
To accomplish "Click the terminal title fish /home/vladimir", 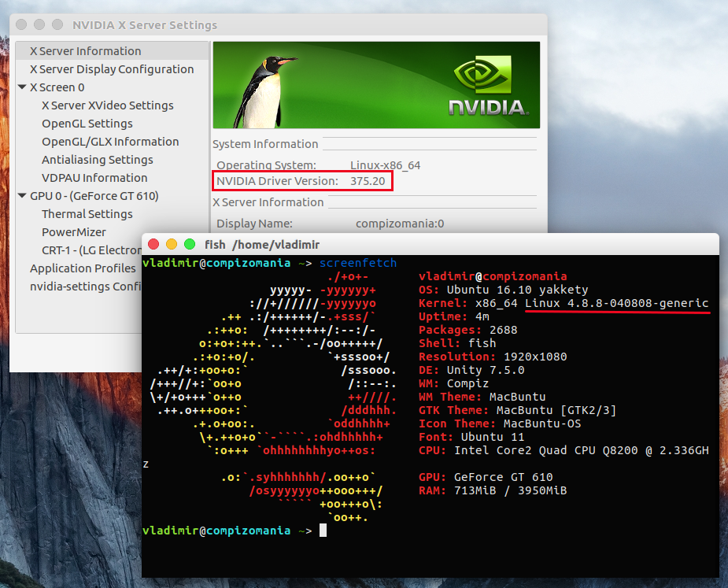I will point(262,245).
